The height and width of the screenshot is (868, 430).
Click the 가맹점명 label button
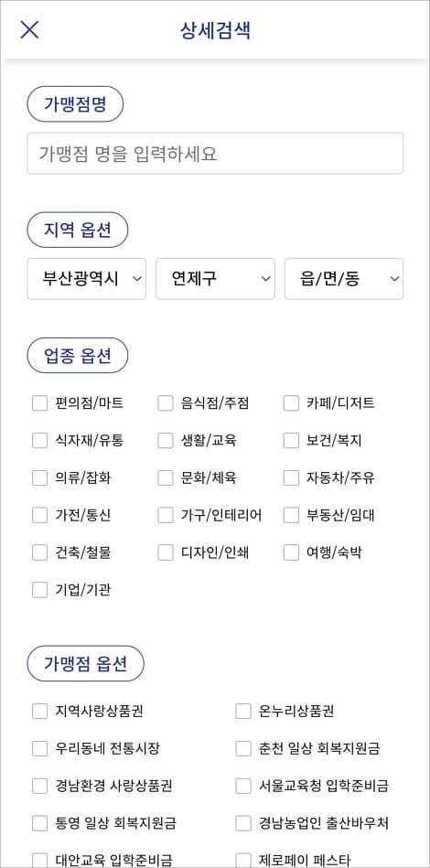click(75, 104)
